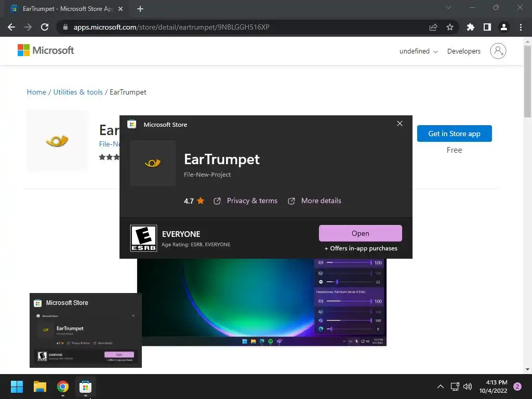The width and height of the screenshot is (532, 399).
Task: Click the orange rating star in popup
Action: click(201, 201)
